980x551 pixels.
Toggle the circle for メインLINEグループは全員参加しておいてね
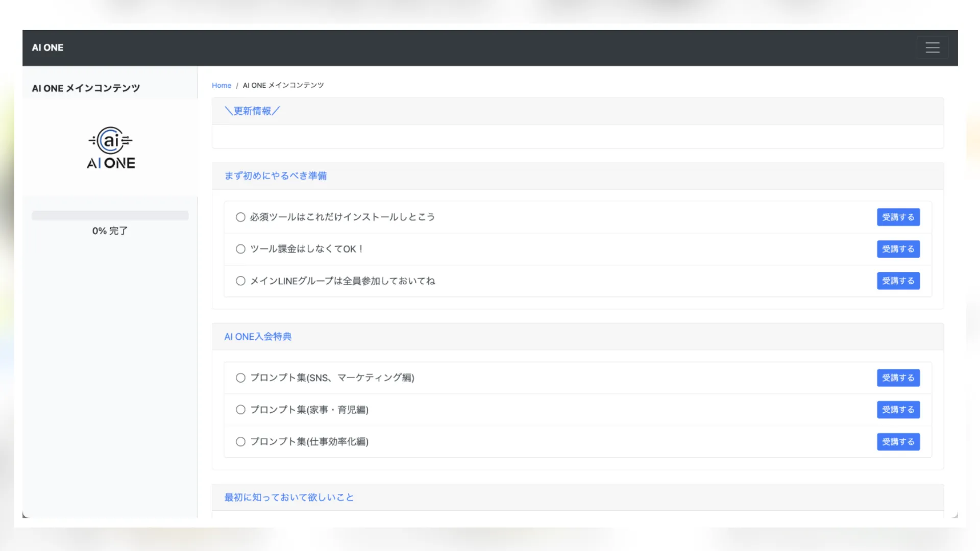(240, 281)
